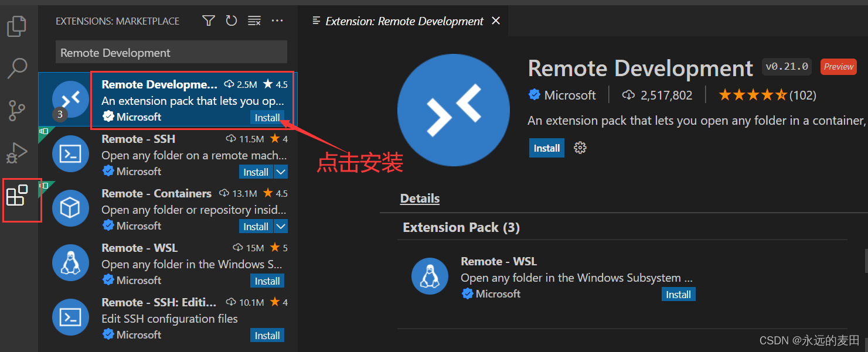Install Remote - WSL in Extension Pack
Viewport: 868px width, 352px height.
pos(678,295)
